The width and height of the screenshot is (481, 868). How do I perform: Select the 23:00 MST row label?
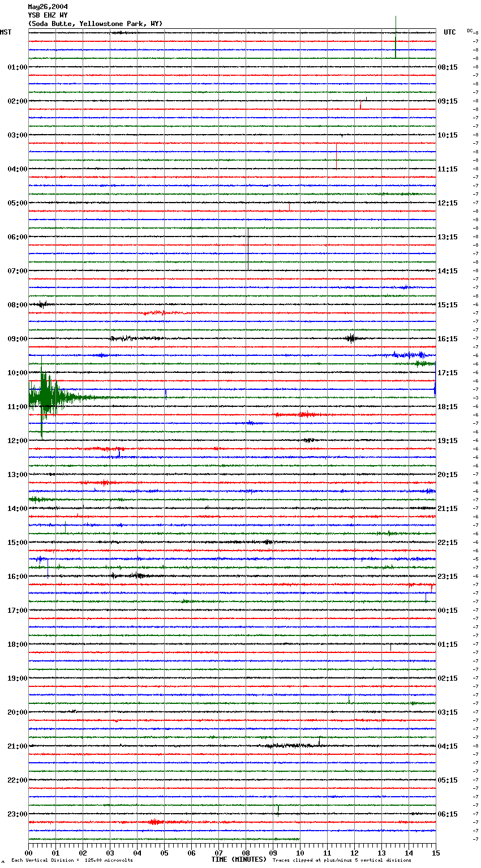point(18,814)
